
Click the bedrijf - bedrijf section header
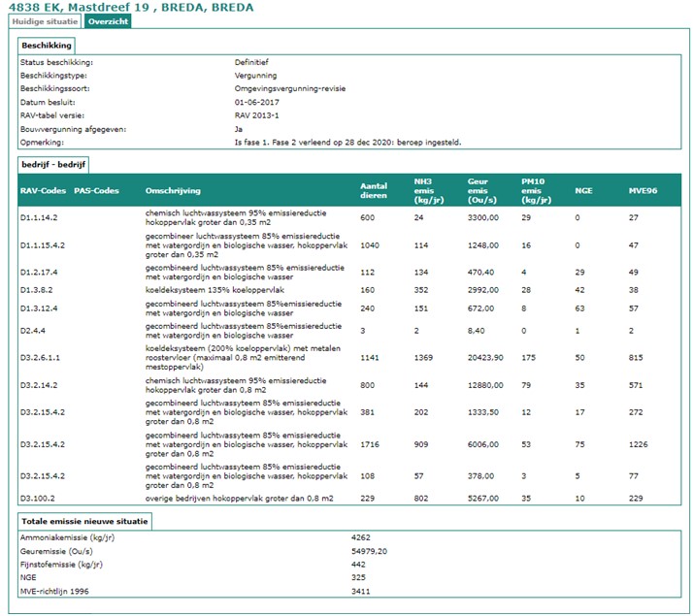[53, 164]
